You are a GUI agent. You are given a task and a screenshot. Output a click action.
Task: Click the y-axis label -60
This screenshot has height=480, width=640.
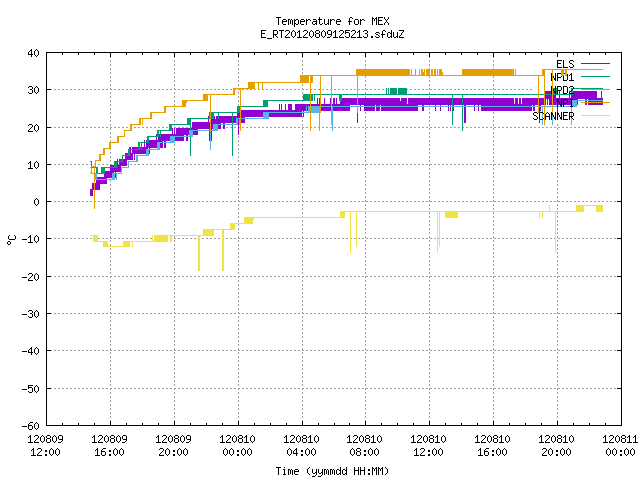coord(31,426)
